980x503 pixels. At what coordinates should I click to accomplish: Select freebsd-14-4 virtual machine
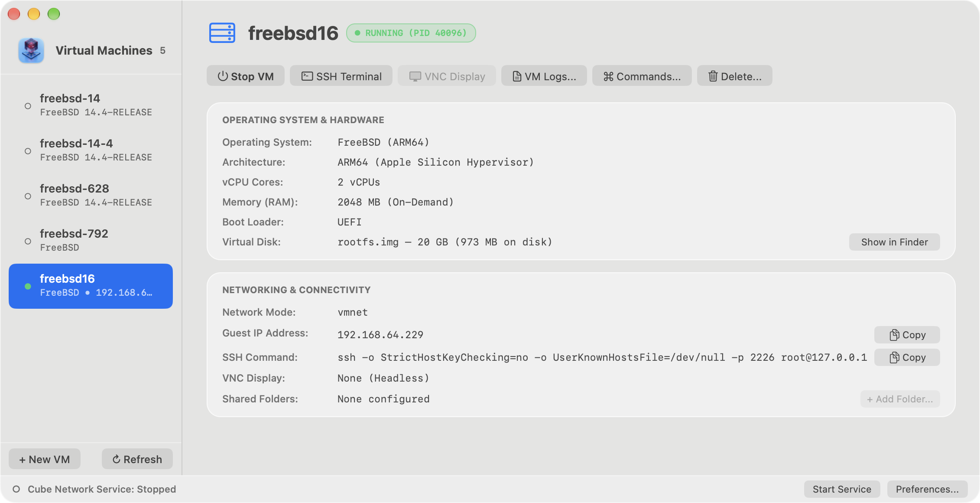pos(91,150)
